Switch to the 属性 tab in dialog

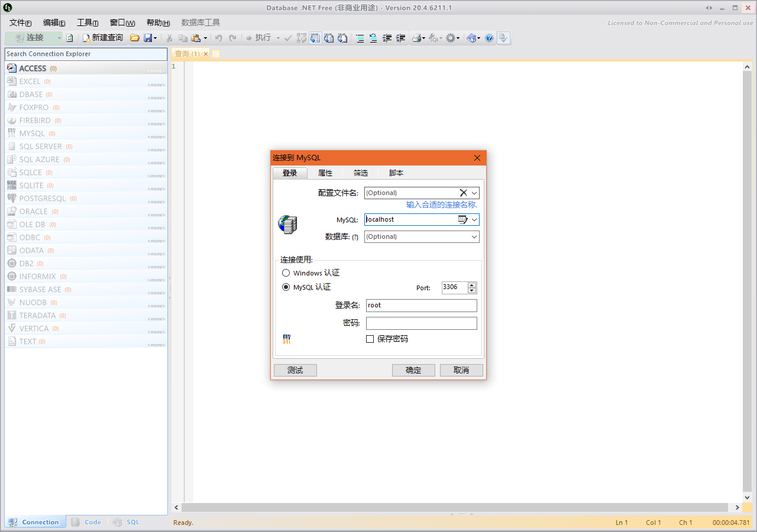pos(325,173)
